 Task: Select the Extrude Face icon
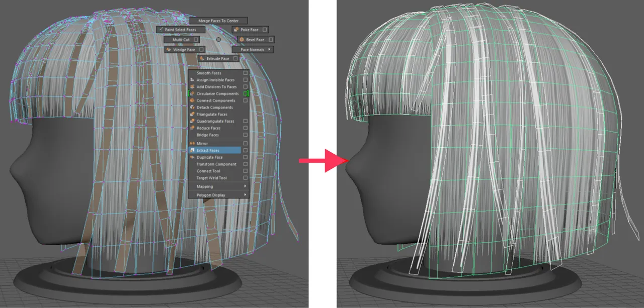click(x=202, y=59)
